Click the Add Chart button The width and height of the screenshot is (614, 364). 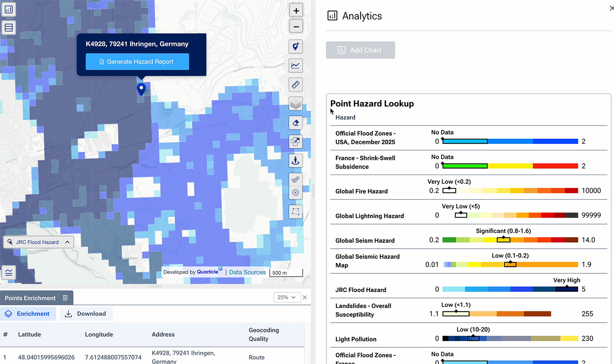(361, 50)
